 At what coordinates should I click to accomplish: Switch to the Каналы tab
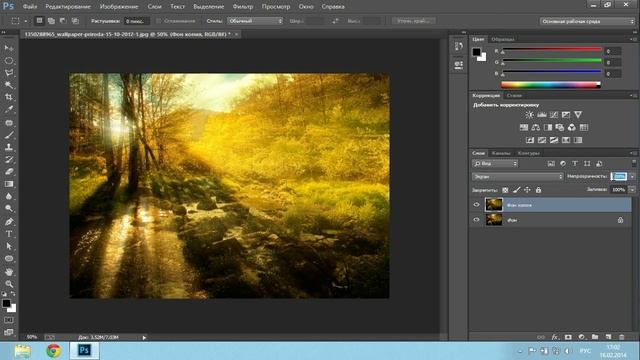(x=501, y=153)
